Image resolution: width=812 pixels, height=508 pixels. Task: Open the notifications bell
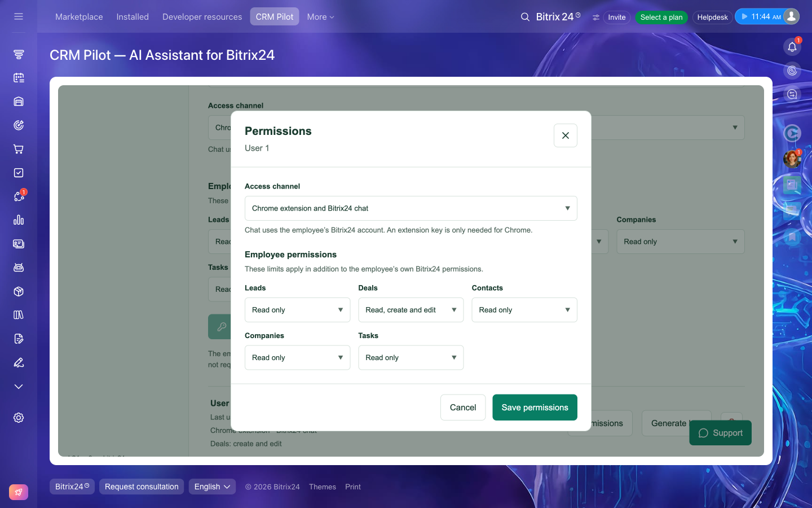pos(792,47)
